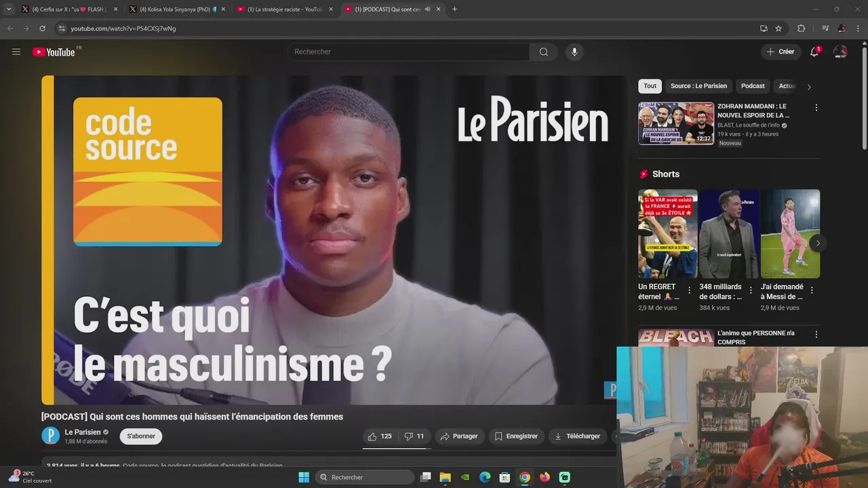Open options for the 348 milliards de dollars short

pyautogui.click(x=751, y=290)
